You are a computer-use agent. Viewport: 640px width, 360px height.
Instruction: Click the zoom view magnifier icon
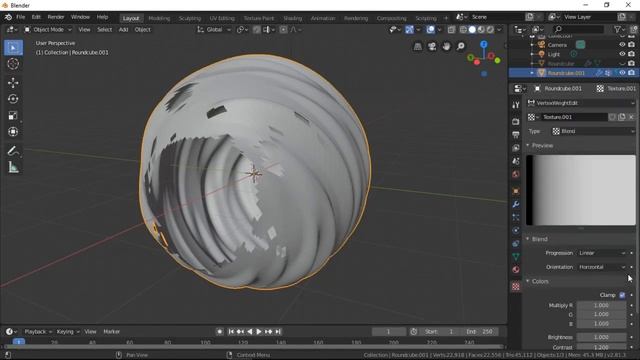tap(460, 47)
